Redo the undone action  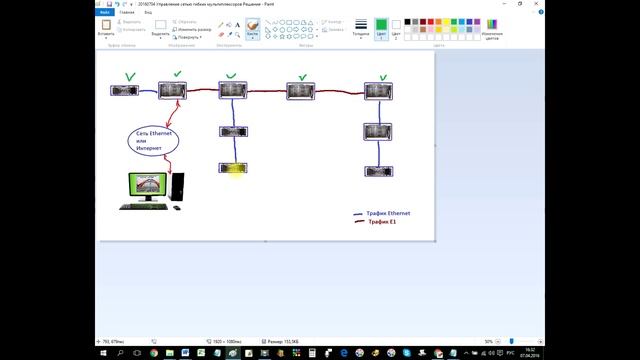pyautogui.click(x=125, y=4)
